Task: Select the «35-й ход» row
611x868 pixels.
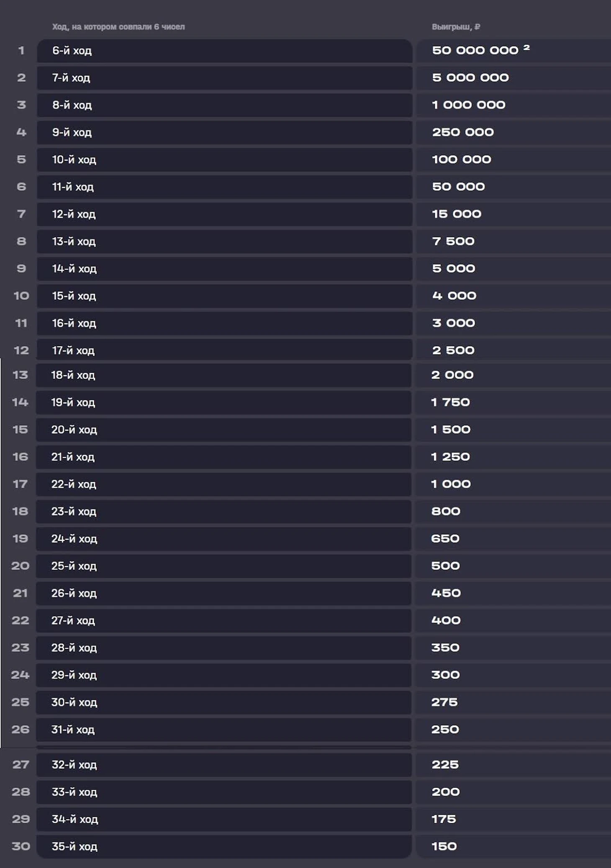Action: [x=223, y=847]
